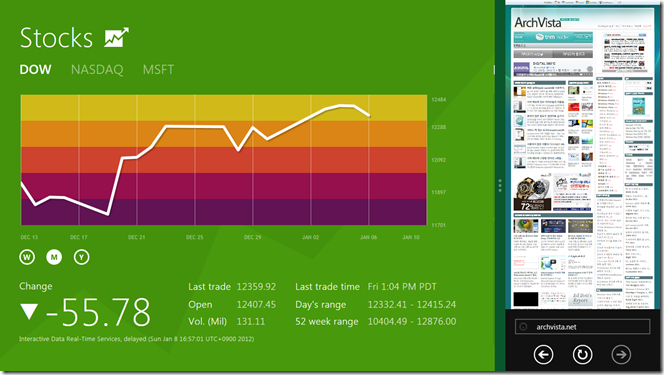The image size is (664, 375).
Task: Select the W weekly range button
Action: coord(27,257)
